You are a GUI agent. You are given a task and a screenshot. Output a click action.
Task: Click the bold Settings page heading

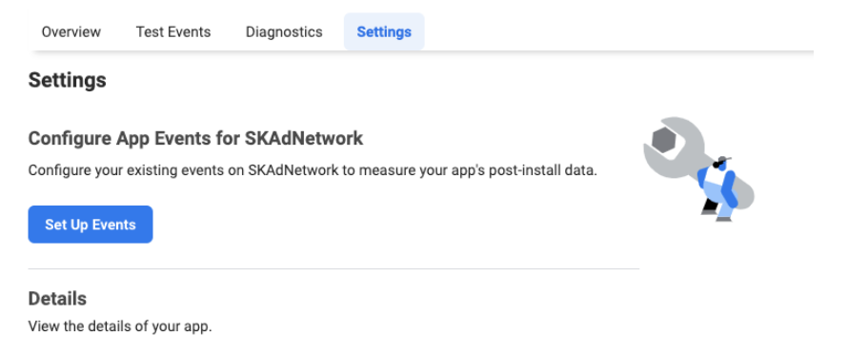[x=67, y=80]
